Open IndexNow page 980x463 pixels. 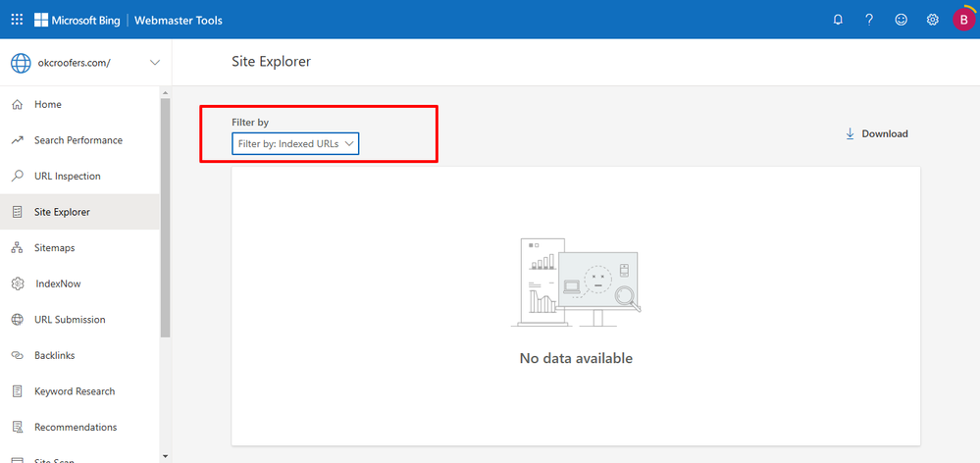tap(80, 283)
